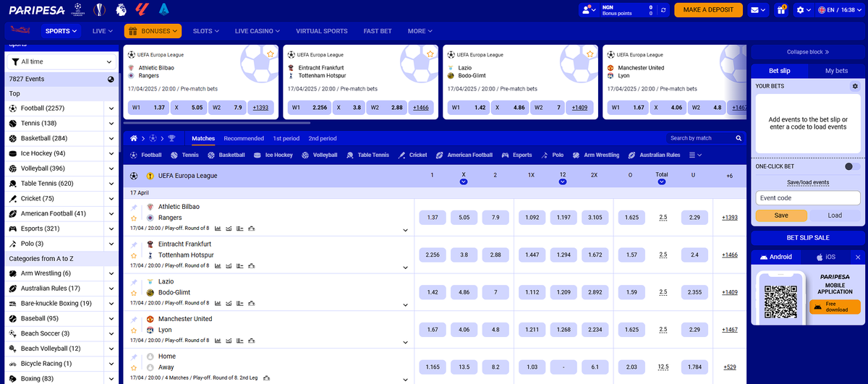Star the Eintracht Frankfurt vs Tottenham row
868x384 pixels.
(x=134, y=255)
